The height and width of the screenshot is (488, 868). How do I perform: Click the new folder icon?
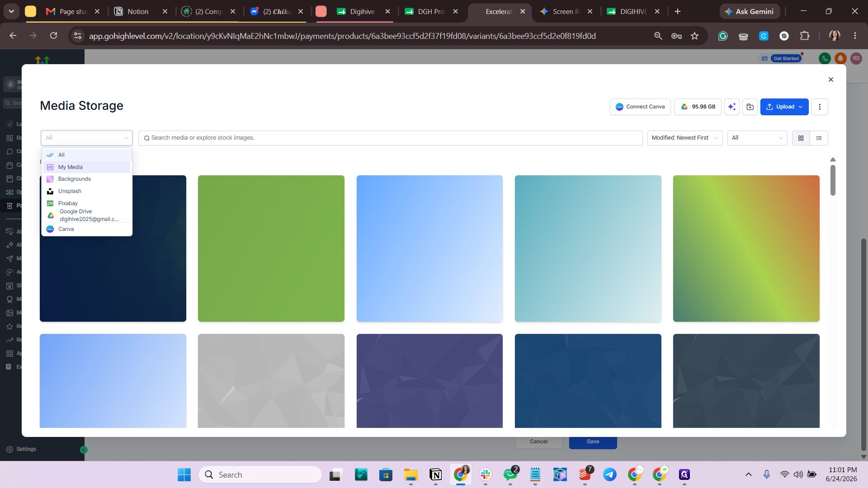(x=750, y=107)
